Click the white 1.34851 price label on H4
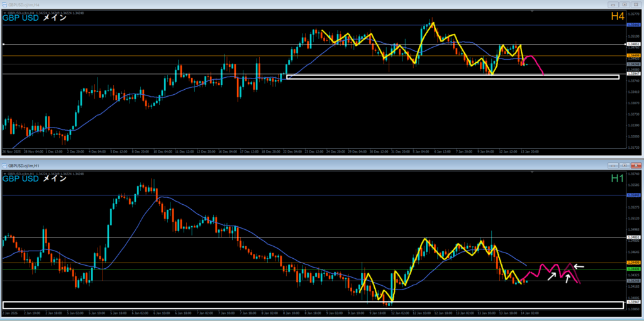Screen dimensions: 644x321 point(634,45)
